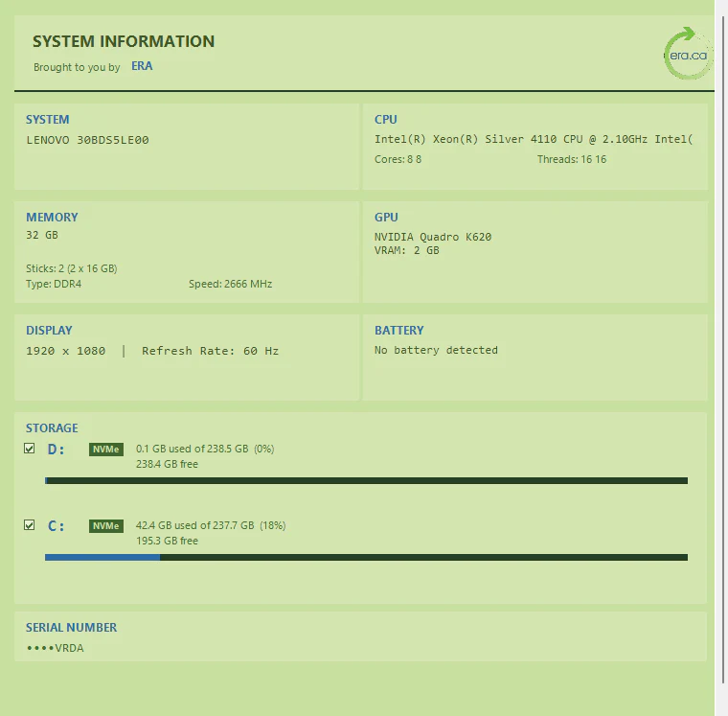The height and width of the screenshot is (716, 728).
Task: Click the D: drive usage bar
Action: point(366,480)
